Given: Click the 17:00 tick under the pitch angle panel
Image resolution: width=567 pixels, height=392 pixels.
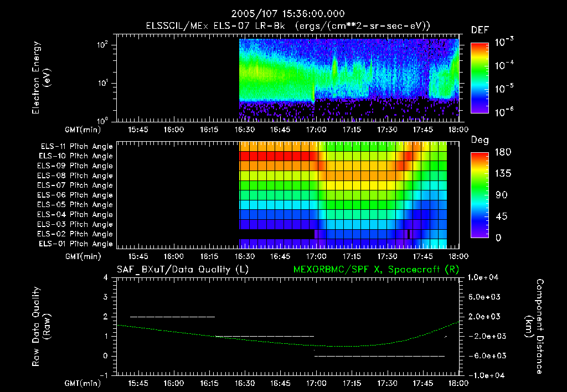Looking at the screenshot, I should pos(316,257).
